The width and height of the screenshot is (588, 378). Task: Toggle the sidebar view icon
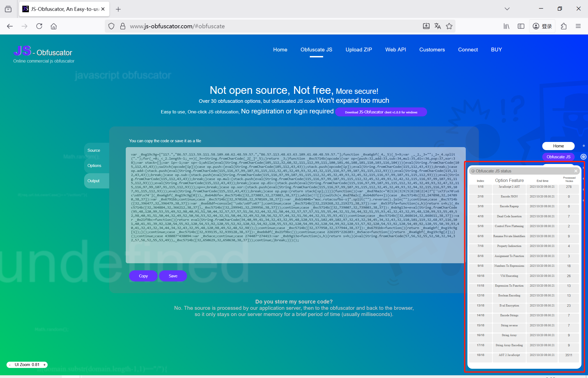tap(521, 26)
